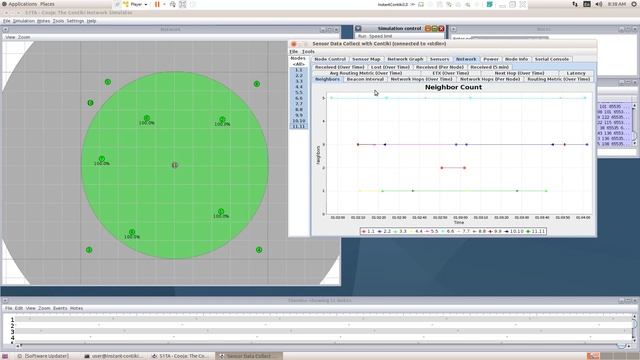This screenshot has height=360, width=640.
Task: Select mote 1 at center of radio circle
Action: coord(175,165)
